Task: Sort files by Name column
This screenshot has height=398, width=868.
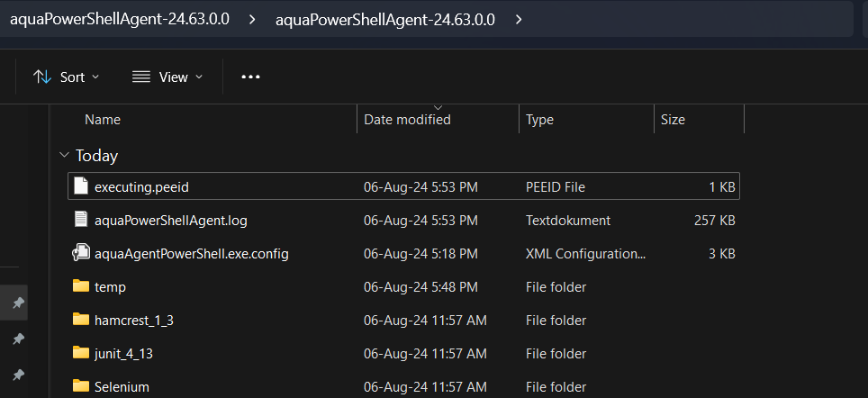Action: [103, 120]
